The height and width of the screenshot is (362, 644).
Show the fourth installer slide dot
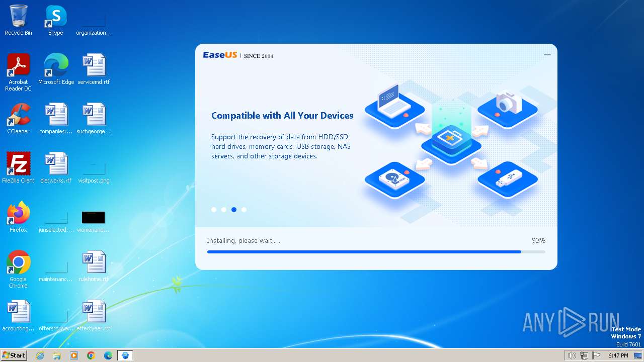coord(244,210)
